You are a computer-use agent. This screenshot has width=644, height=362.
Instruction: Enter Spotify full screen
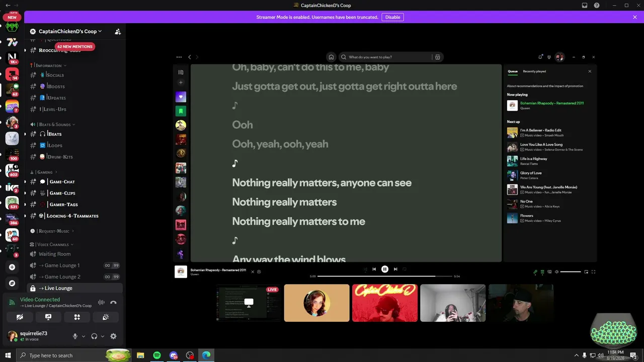[x=594, y=272]
